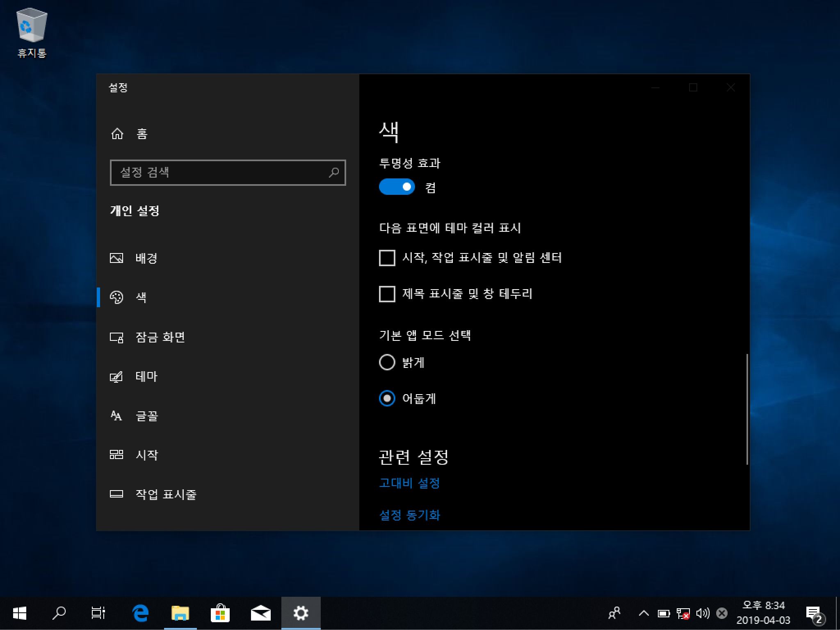This screenshot has height=630, width=840.
Task: Select the 어둡게 dark mode radio button
Action: coord(387,398)
